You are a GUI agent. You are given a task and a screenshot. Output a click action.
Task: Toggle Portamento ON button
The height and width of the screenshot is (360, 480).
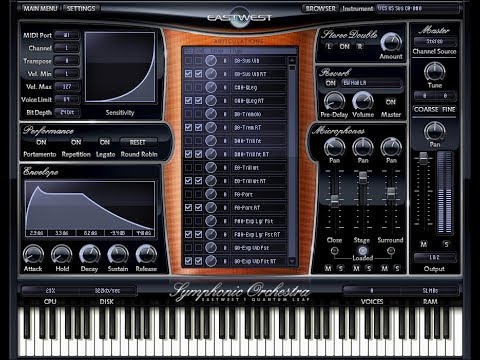click(41, 142)
